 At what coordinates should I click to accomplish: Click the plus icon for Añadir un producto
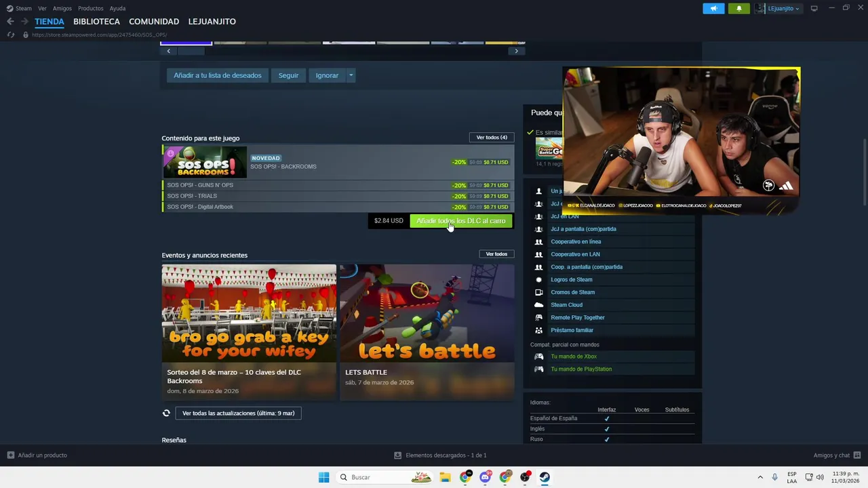pyautogui.click(x=10, y=455)
